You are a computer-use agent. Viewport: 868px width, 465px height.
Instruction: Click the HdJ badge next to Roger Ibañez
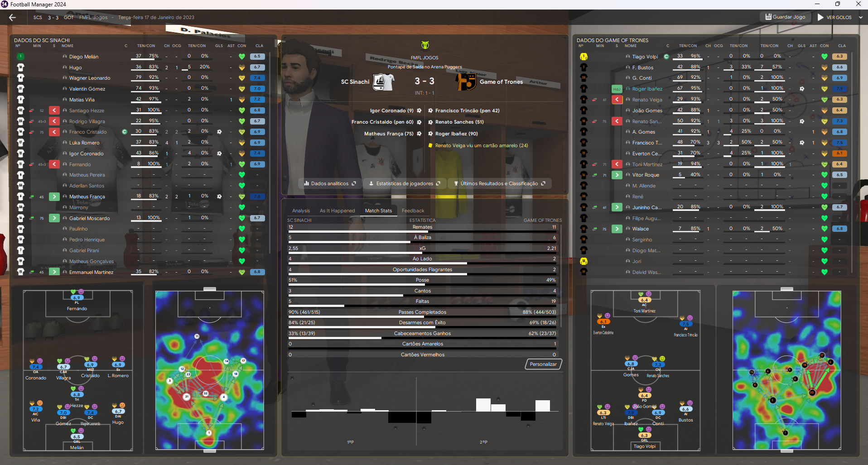617,89
